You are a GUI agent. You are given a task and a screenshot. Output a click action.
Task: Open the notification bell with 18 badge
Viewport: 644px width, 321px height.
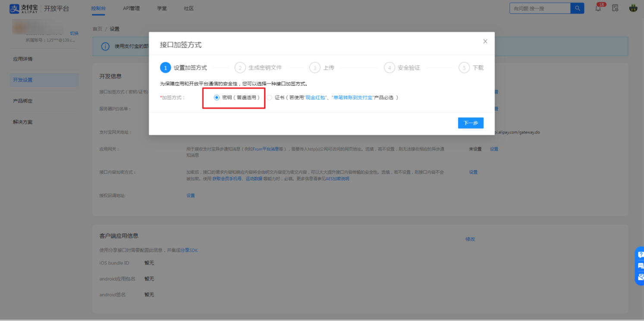pos(599,8)
